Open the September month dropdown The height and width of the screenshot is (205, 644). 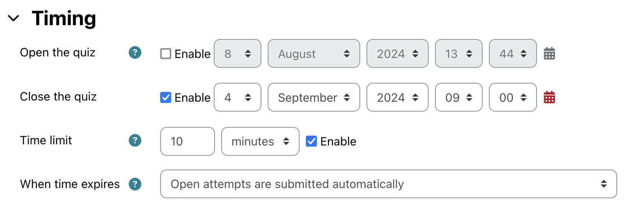tap(314, 97)
